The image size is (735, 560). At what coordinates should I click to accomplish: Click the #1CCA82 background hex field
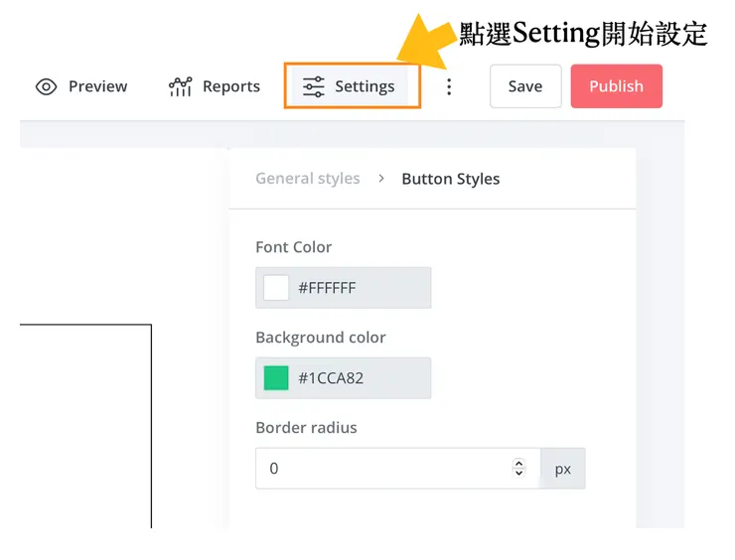tap(358, 378)
